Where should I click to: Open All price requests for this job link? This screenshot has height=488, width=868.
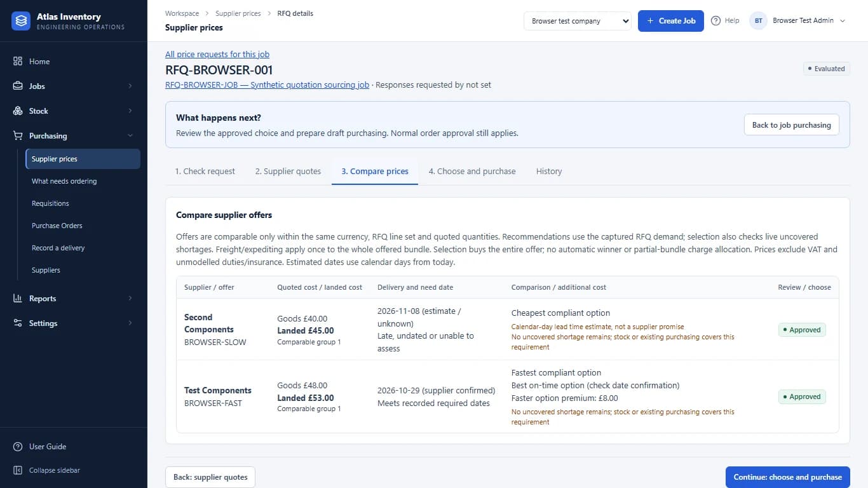pos(217,55)
